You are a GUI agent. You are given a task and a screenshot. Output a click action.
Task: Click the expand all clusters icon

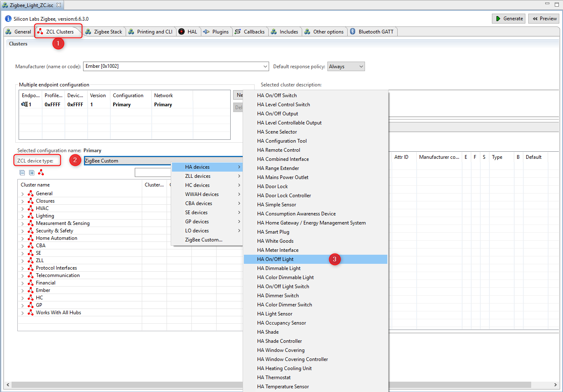[x=31, y=173]
